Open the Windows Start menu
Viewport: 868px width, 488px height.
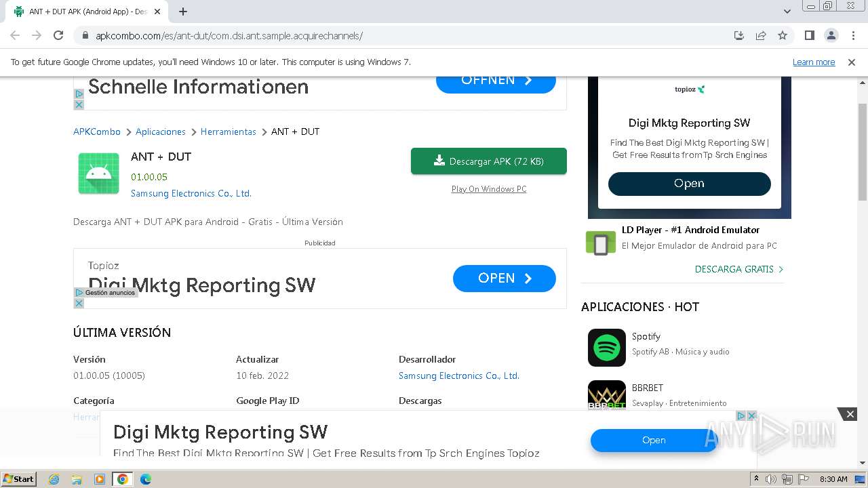tap(18, 479)
